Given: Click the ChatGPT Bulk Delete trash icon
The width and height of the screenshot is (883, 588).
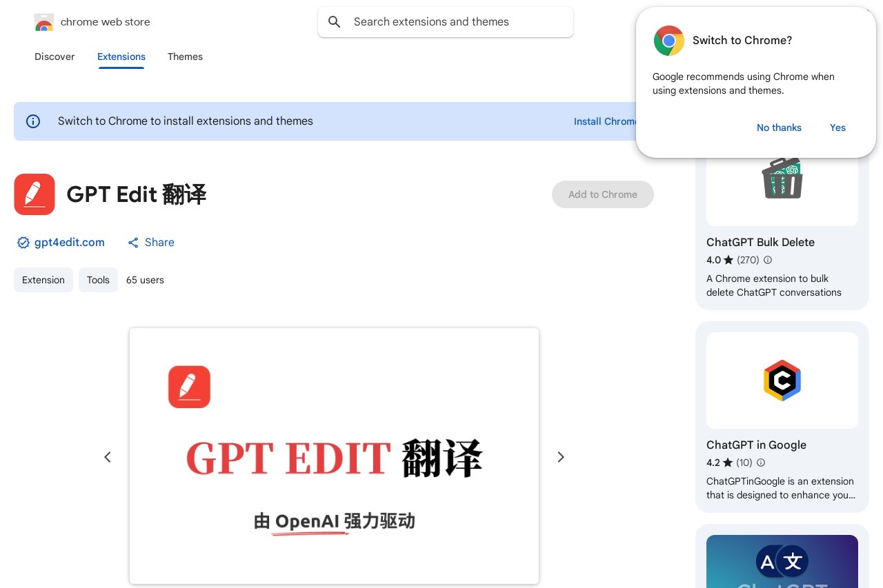Looking at the screenshot, I should pos(782,178).
